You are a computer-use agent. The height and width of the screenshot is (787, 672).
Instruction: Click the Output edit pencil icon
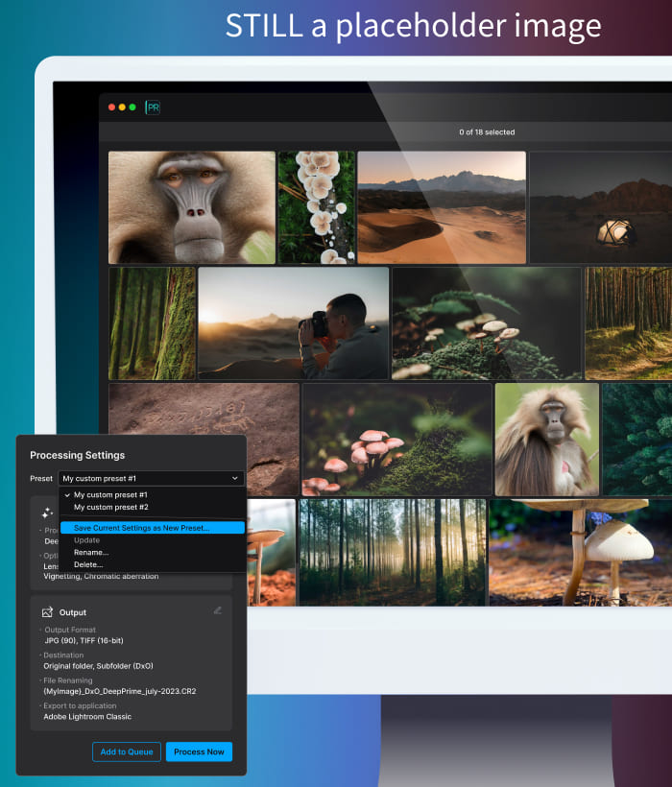[x=218, y=610]
